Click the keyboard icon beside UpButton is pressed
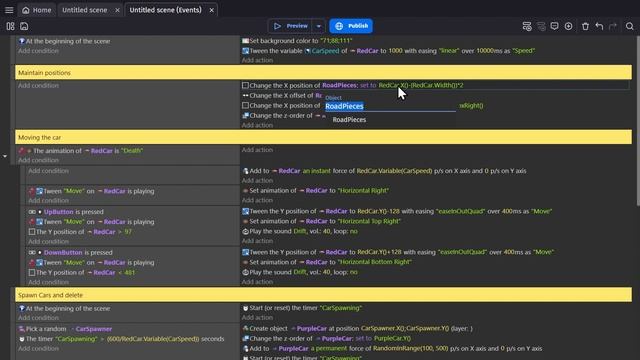 tap(32, 212)
